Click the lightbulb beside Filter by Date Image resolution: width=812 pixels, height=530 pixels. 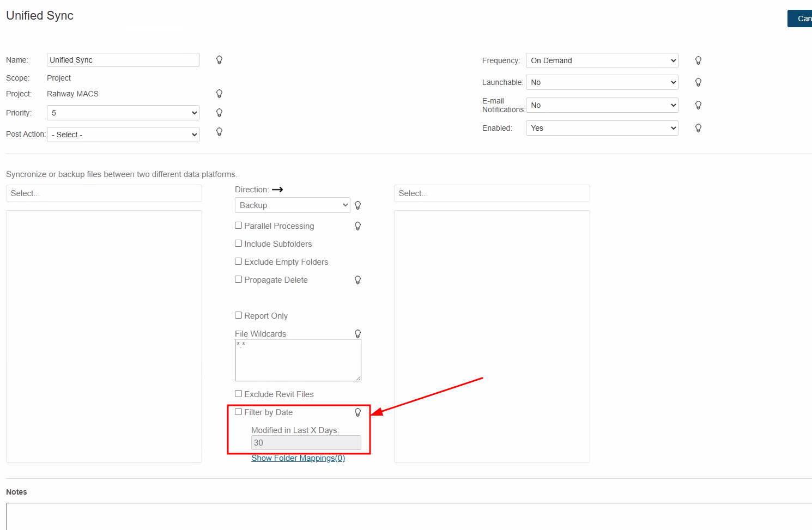point(357,412)
